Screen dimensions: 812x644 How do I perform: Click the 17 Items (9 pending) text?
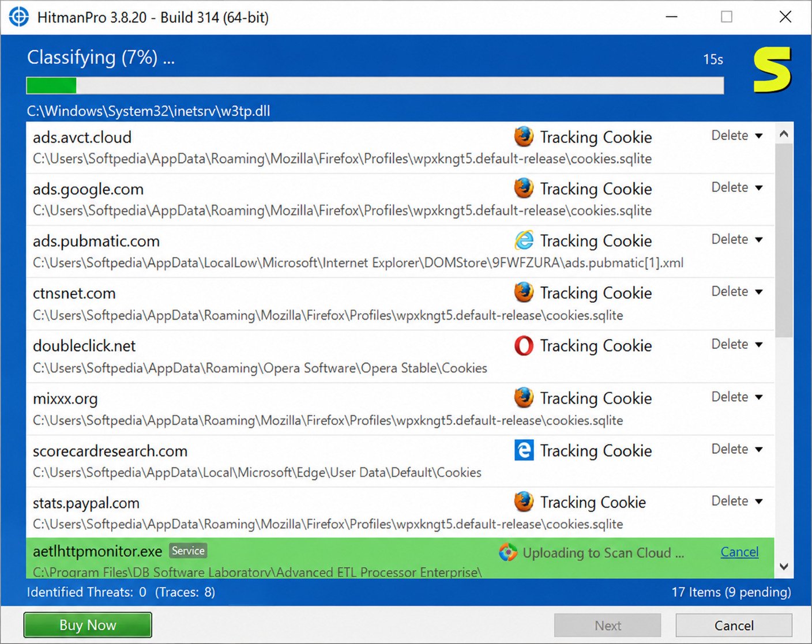click(731, 592)
